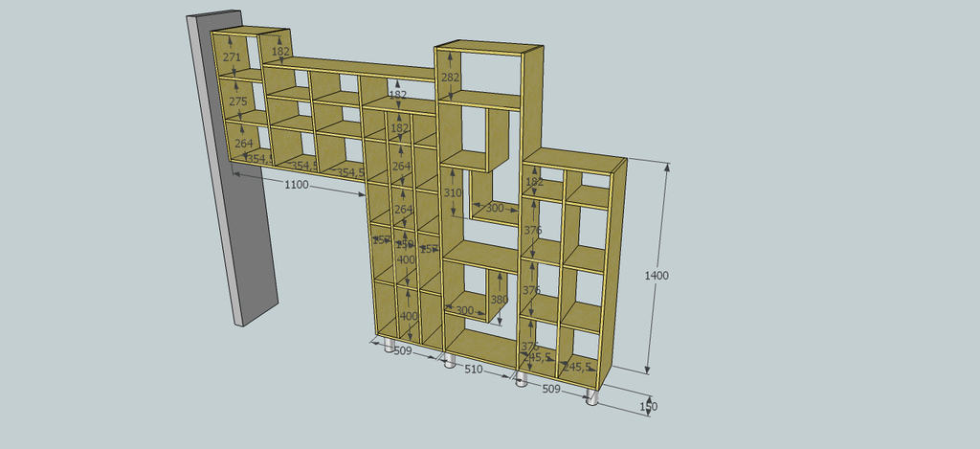Click the 182 dimension at the top-left shelf
This screenshot has width=980, height=449.
(280, 52)
